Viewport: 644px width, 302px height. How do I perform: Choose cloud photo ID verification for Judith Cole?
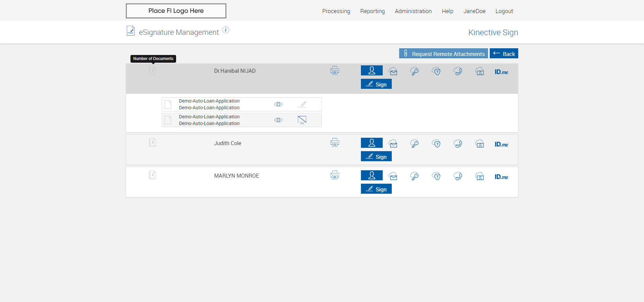(480, 143)
